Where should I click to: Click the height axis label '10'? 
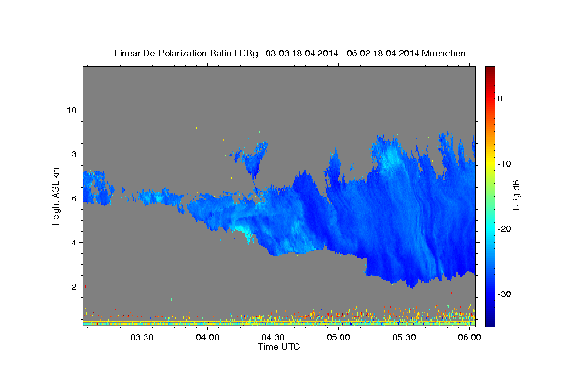pyautogui.click(x=71, y=110)
